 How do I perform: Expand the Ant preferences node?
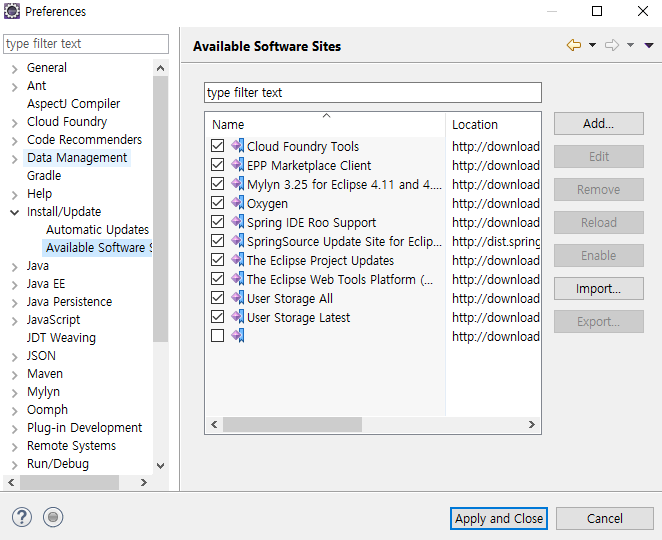[14, 87]
